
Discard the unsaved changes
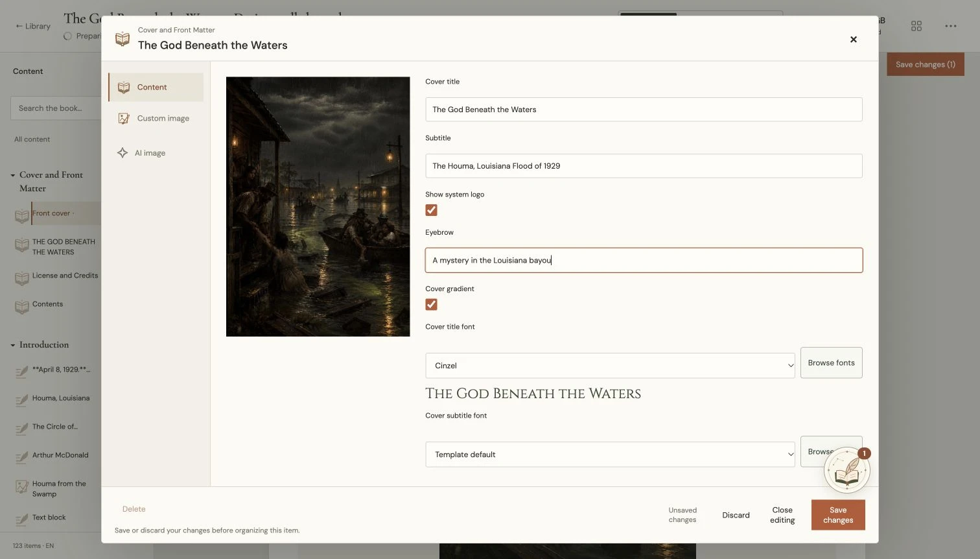tap(736, 515)
